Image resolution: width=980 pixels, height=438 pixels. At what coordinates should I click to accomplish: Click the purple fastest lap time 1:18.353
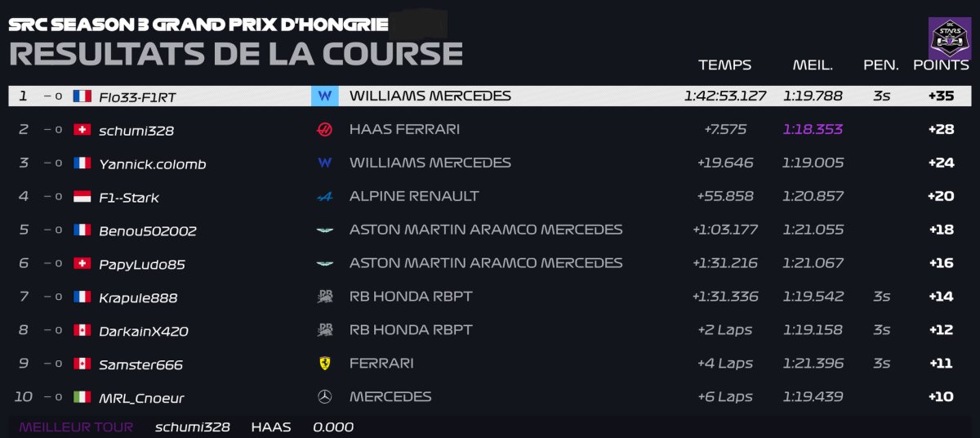click(x=813, y=130)
